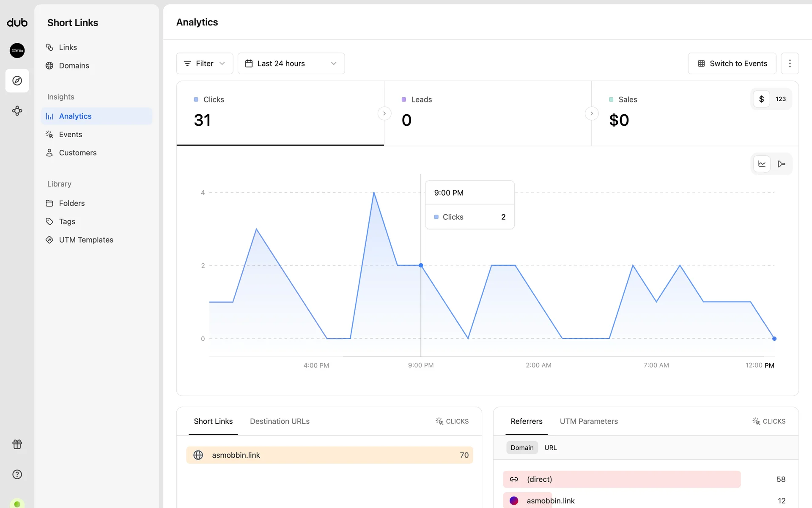Open the help question mark icon
The image size is (812, 508).
point(17,475)
